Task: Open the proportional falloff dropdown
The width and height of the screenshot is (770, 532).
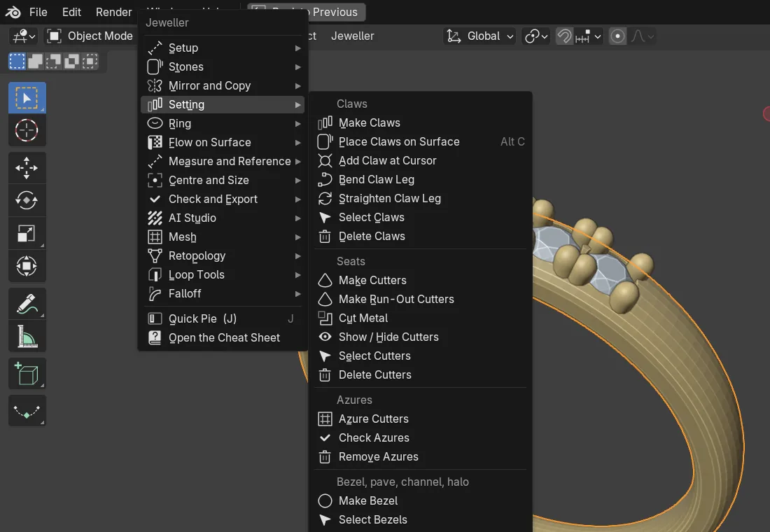Action: coord(643,36)
